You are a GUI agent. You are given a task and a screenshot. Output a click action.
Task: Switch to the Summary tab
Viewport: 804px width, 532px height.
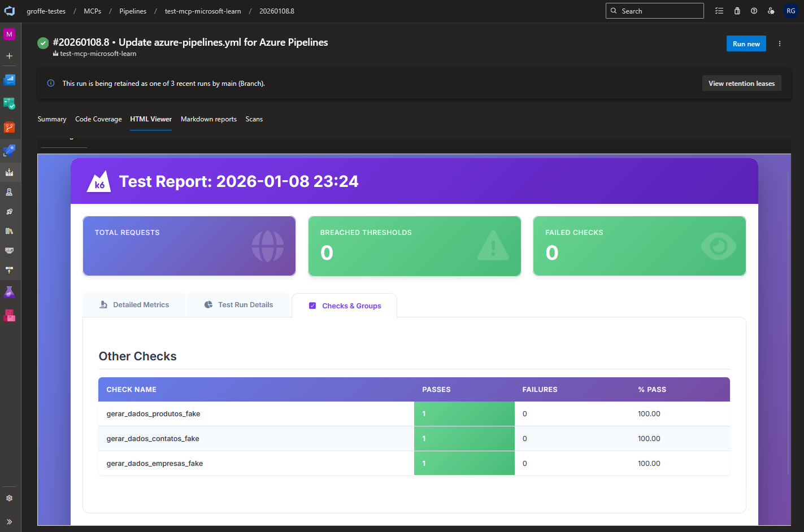click(x=52, y=119)
